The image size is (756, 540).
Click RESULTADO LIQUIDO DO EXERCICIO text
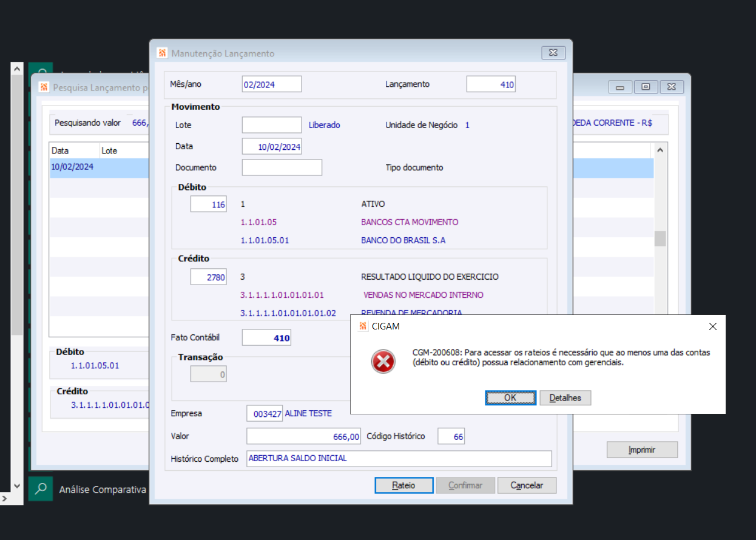click(x=430, y=277)
